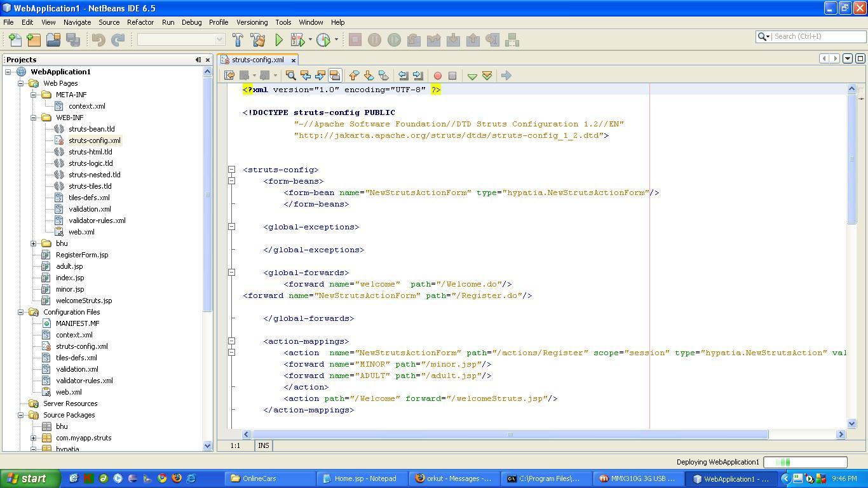868x488 pixels.
Task: Build the project with the hammer icon
Action: 238,39
